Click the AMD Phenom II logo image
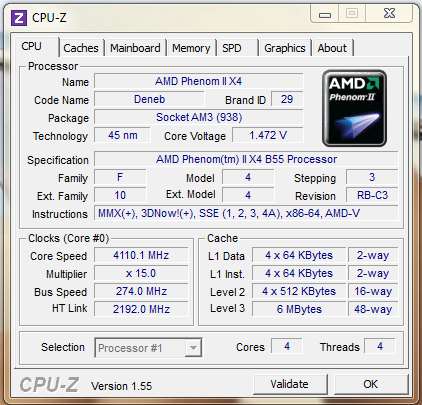The width and height of the screenshot is (422, 405). click(354, 108)
